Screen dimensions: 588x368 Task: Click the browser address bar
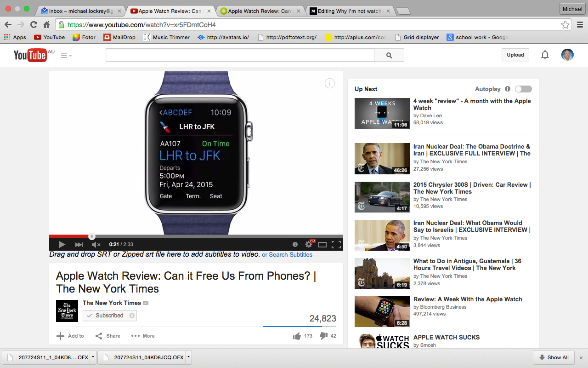pos(313,25)
